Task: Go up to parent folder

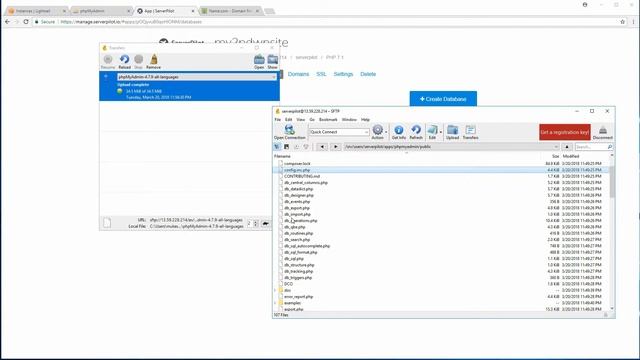Action: point(567,147)
